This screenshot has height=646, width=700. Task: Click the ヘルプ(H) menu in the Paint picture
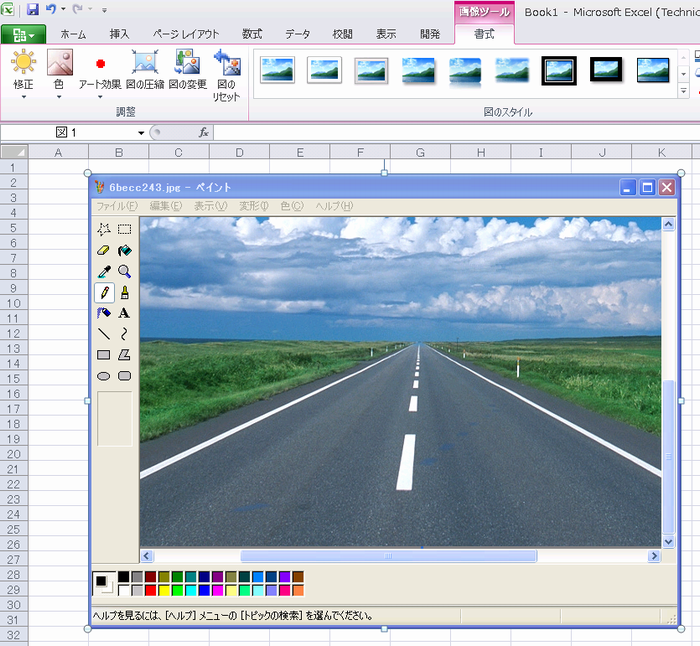(334, 206)
